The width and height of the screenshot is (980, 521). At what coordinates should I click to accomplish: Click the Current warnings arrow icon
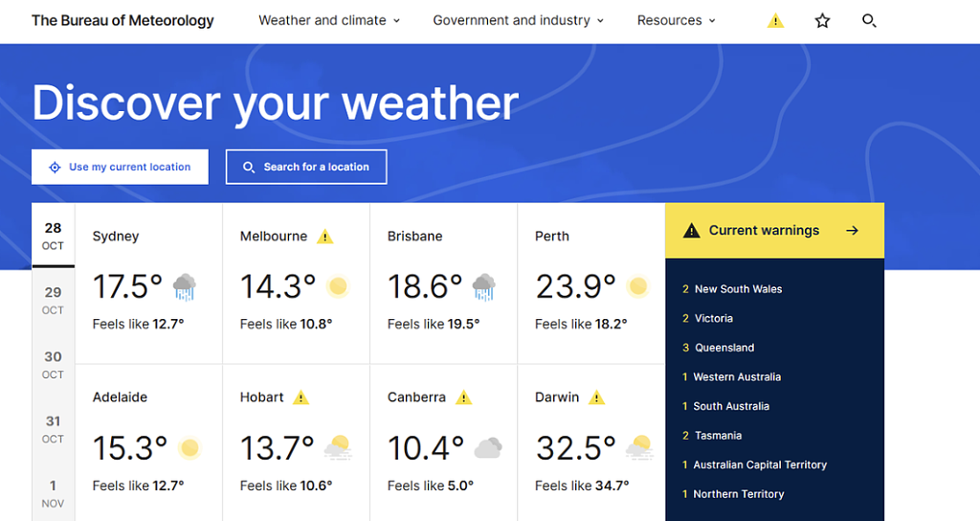pos(852,231)
